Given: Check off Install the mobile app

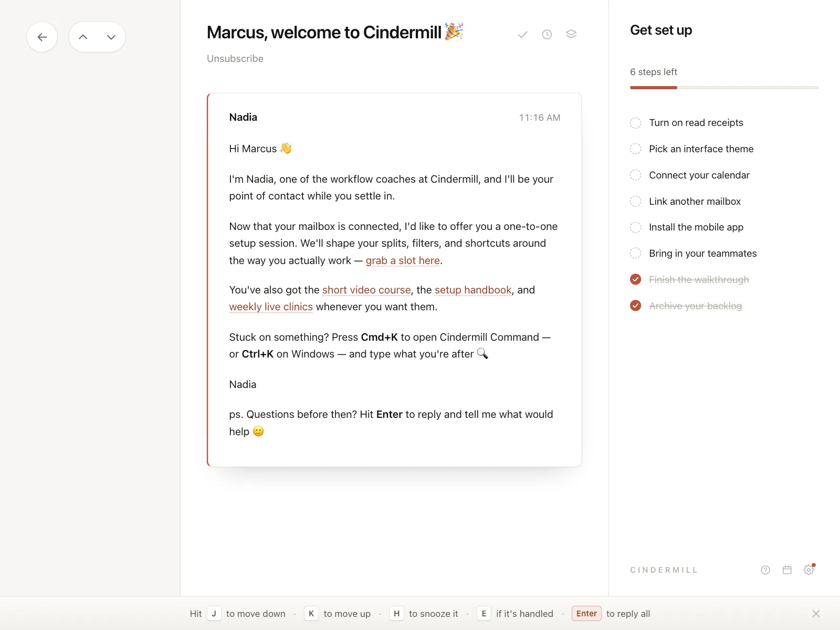Looking at the screenshot, I should [635, 227].
